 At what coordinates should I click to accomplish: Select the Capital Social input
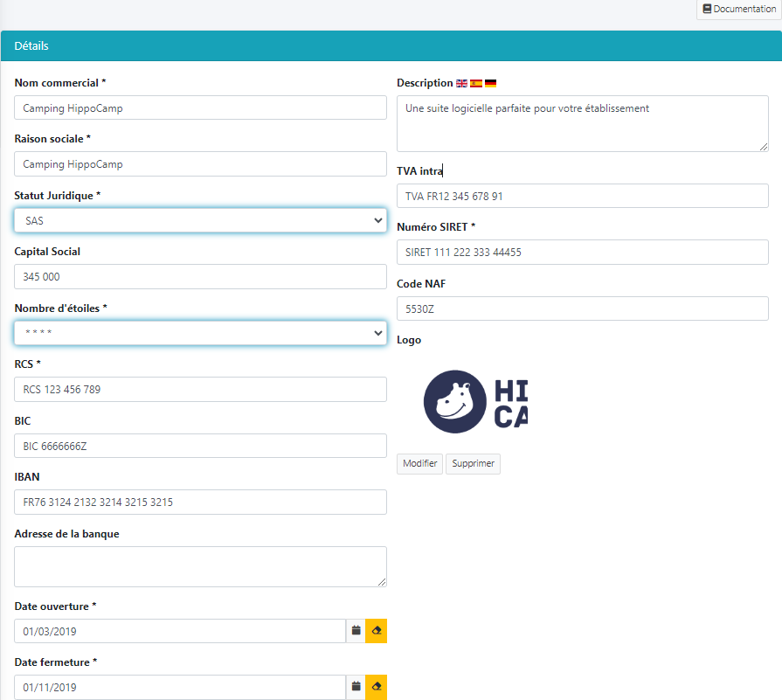coord(200,277)
